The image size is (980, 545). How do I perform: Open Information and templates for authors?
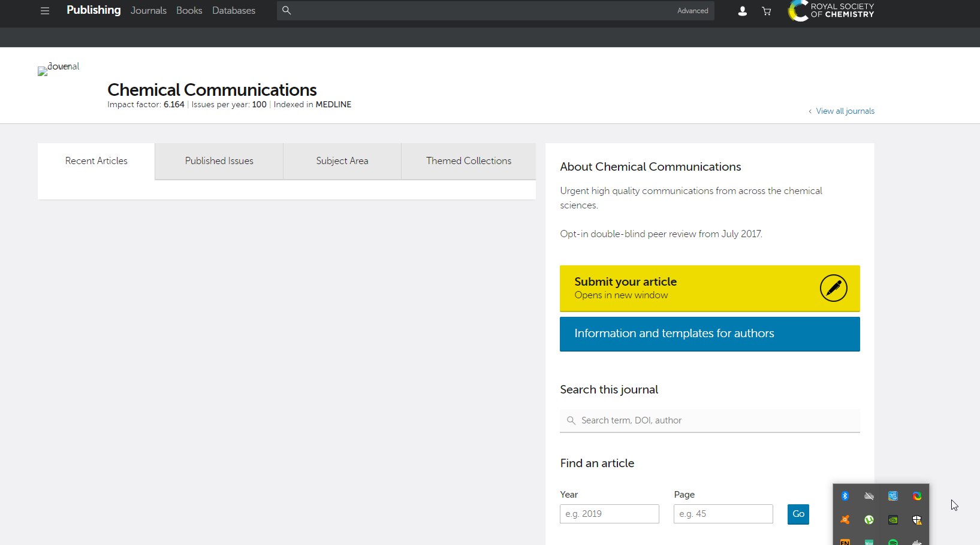(x=710, y=334)
